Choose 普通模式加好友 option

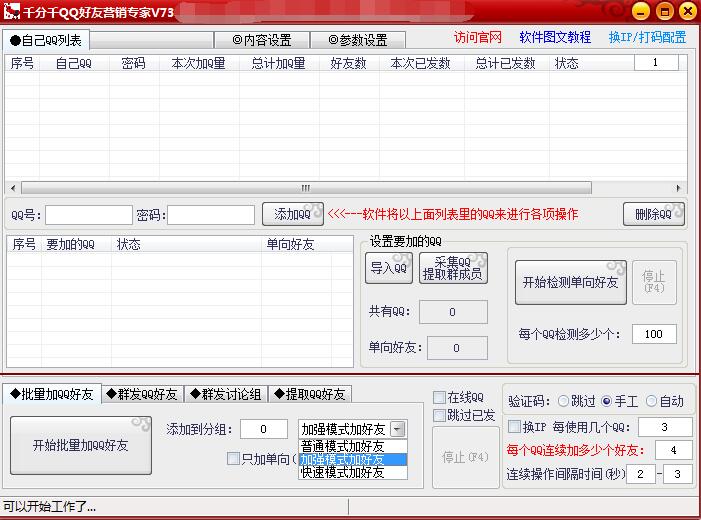tap(352, 446)
